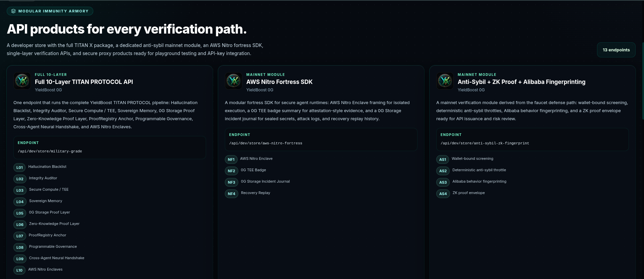Click the '0G Storage Incident Journal' item name
The height and width of the screenshot is (279, 644).
[265, 181]
